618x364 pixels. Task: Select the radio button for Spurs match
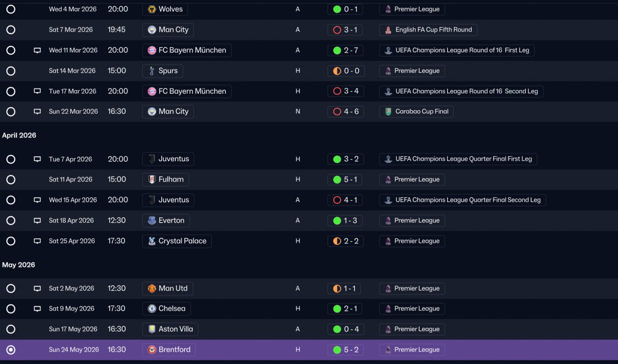[11, 71]
